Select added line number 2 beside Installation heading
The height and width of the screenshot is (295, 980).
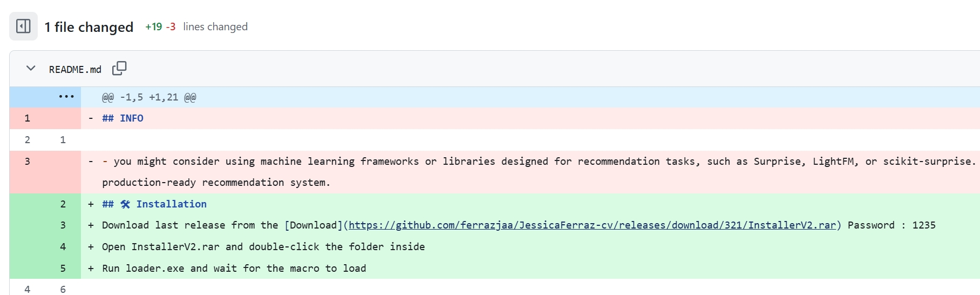63,204
